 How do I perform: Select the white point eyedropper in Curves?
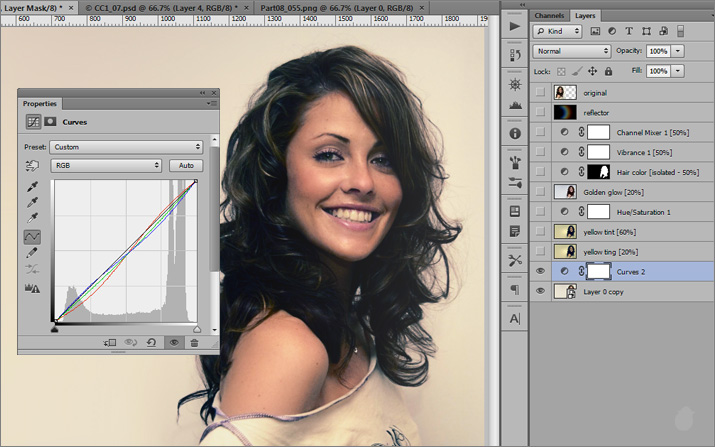32,217
